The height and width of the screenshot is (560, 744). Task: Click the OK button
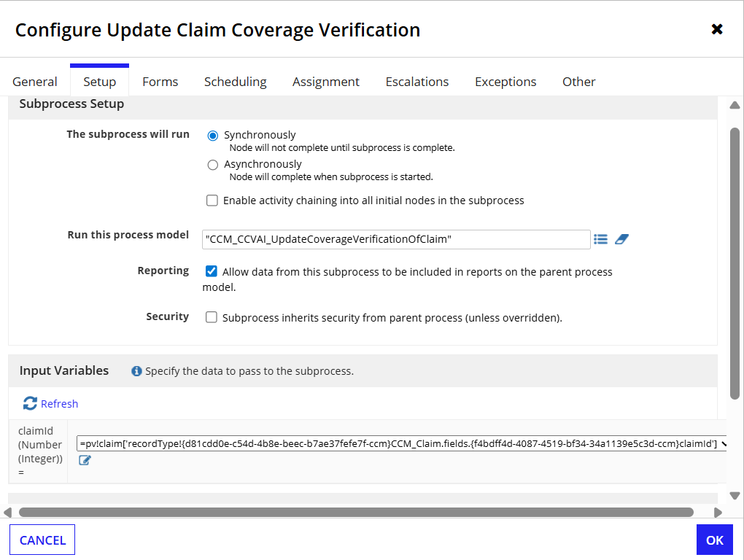(715, 540)
